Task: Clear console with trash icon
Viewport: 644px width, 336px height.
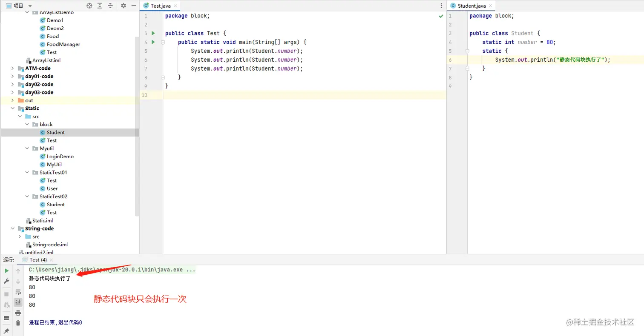Action: [x=18, y=323]
